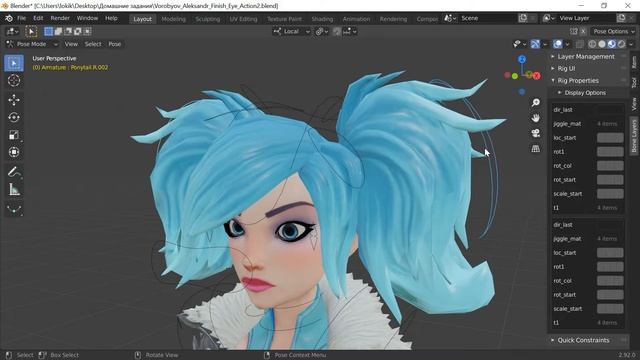Toggle X-ray mode
The height and width of the screenshot is (360, 640).
coord(580,44)
